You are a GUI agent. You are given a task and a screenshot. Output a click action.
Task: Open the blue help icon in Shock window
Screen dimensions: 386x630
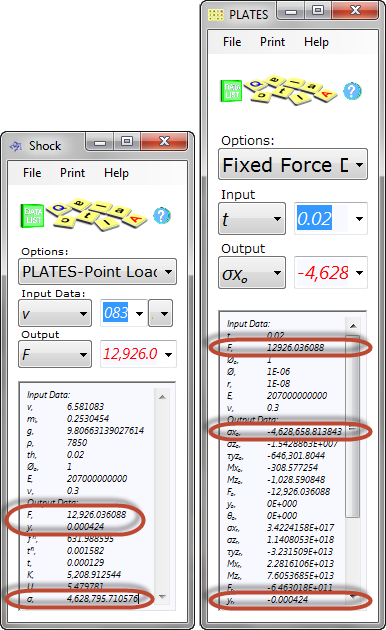pos(162,216)
